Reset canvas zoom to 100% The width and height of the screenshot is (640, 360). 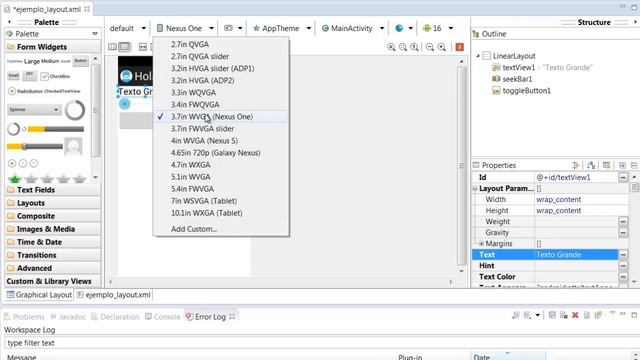415,47
